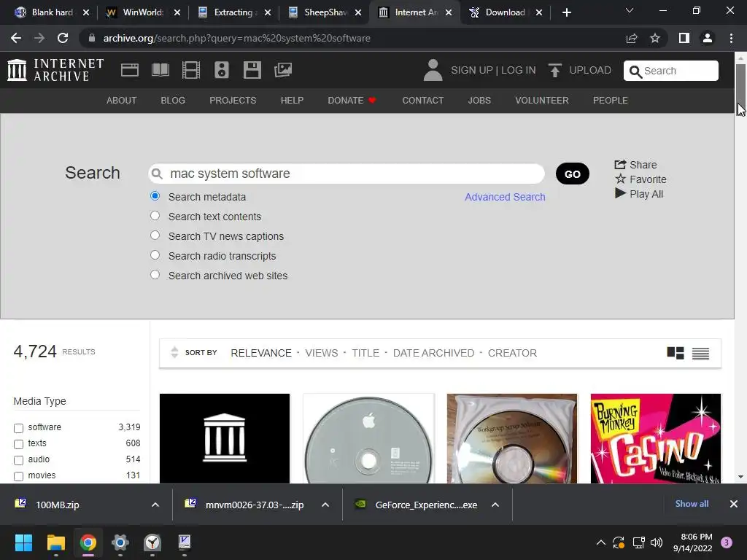Open File Explorer from taskbar
Viewport: 747px width, 560px height.
(55, 542)
